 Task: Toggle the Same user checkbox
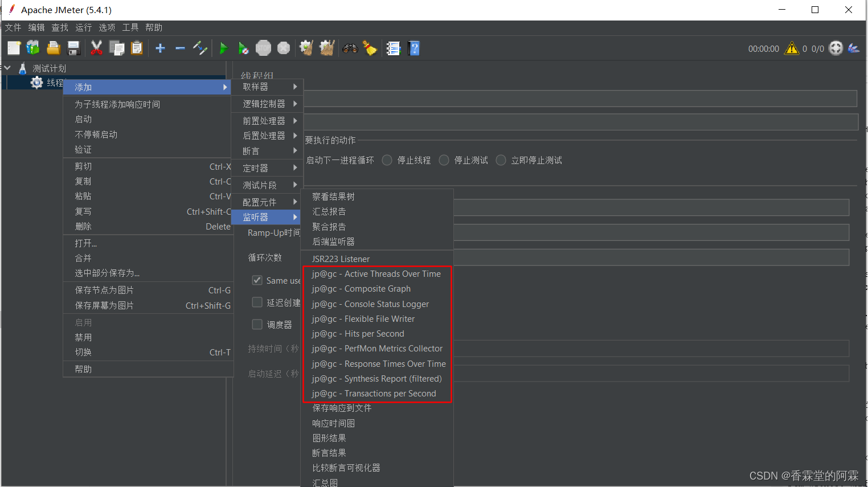click(x=257, y=280)
